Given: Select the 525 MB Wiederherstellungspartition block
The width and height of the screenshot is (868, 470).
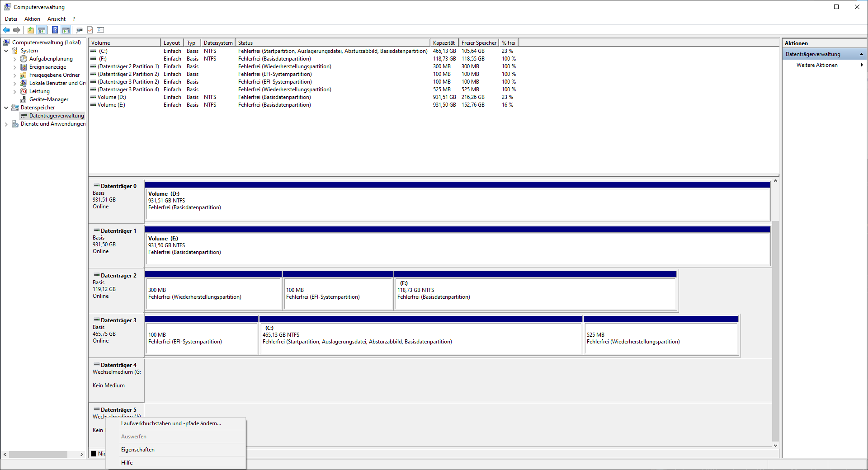Looking at the screenshot, I should click(661, 335).
